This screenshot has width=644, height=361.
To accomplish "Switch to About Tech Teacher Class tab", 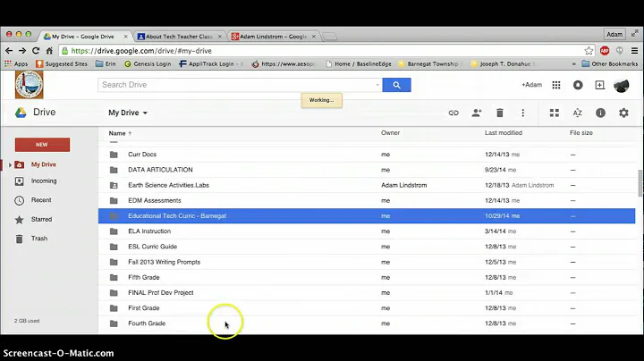I will point(180,36).
